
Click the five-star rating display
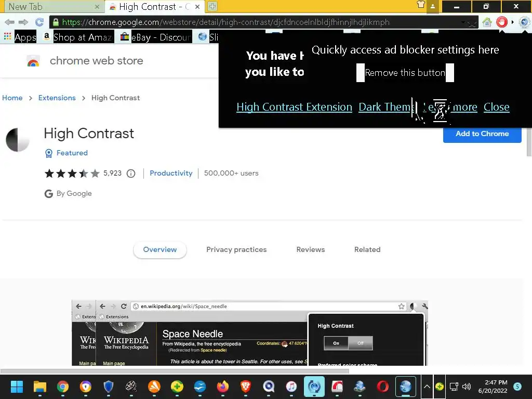[72, 174]
